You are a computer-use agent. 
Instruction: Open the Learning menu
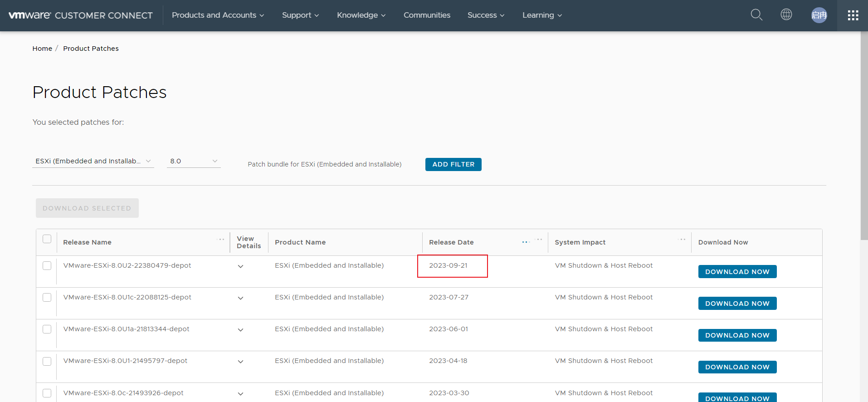[x=542, y=15]
